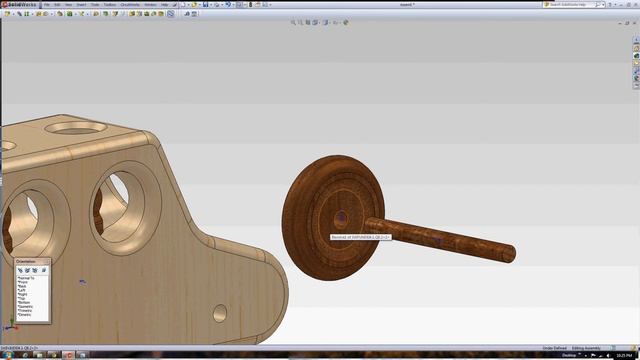Expand the Move Component dropdown arrow
Viewport: 640px width, 360px height.
point(51,14)
